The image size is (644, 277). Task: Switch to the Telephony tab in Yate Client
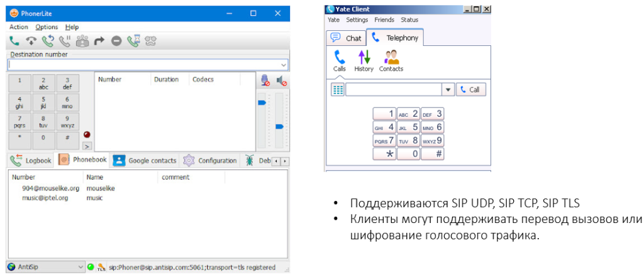[x=395, y=37]
